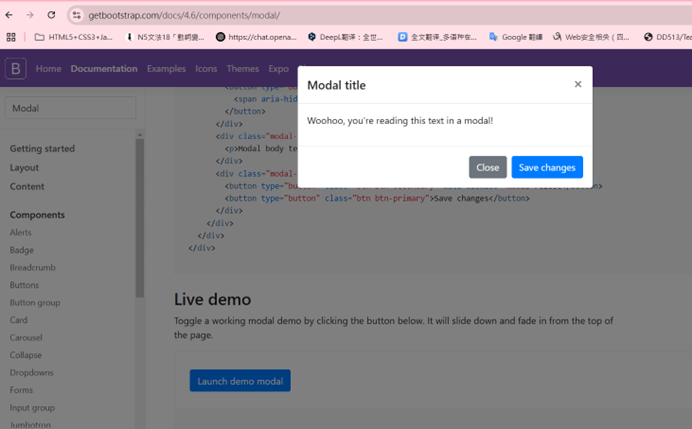Expand Content section in sidebar
This screenshot has height=429, width=692.
[27, 186]
